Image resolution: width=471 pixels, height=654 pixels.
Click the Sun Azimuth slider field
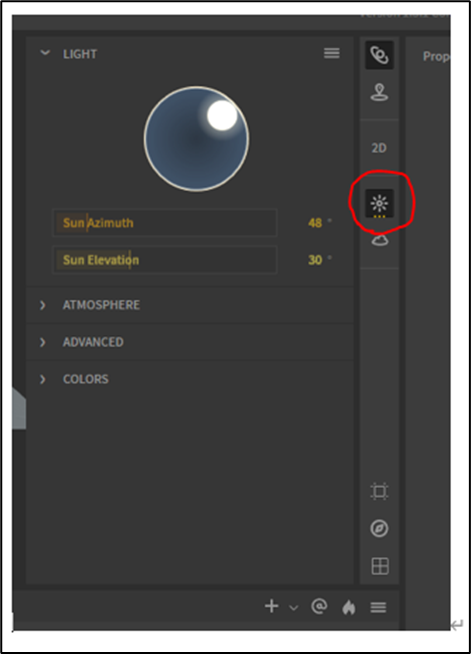[165, 223]
